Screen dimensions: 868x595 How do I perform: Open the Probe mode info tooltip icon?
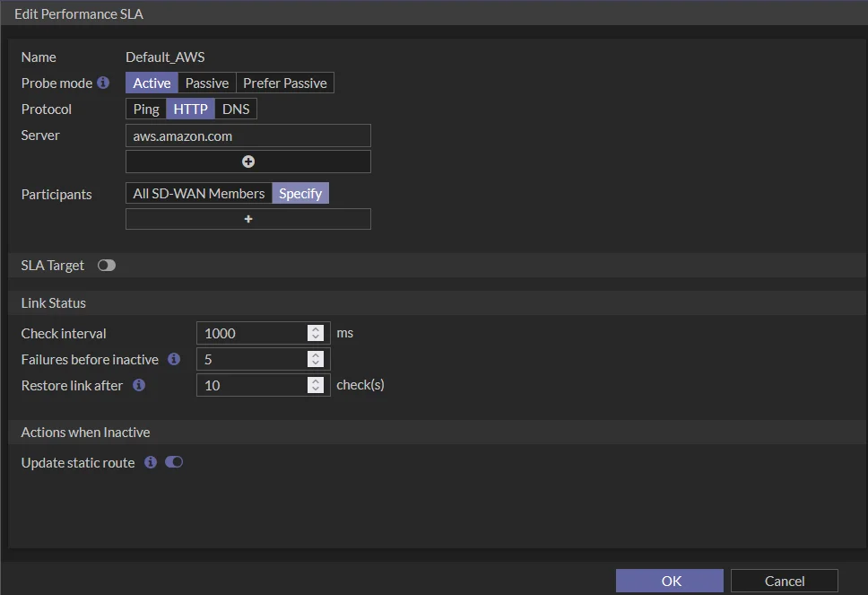pyautogui.click(x=103, y=83)
